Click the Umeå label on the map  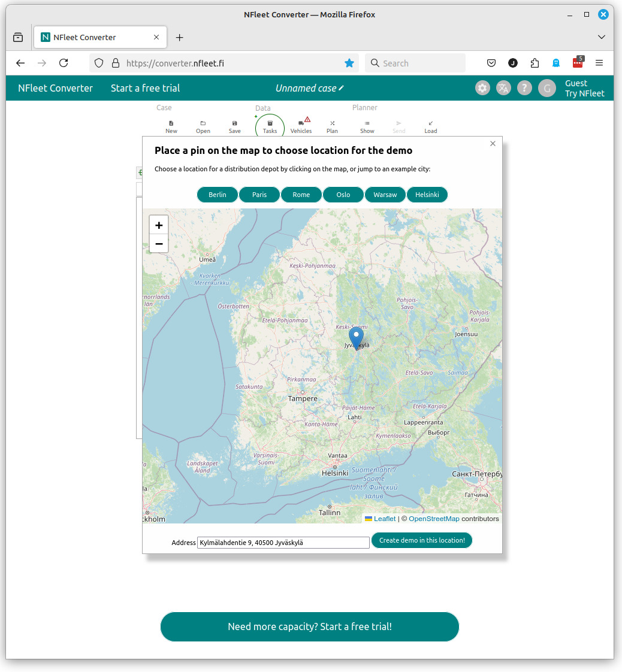[207, 259]
